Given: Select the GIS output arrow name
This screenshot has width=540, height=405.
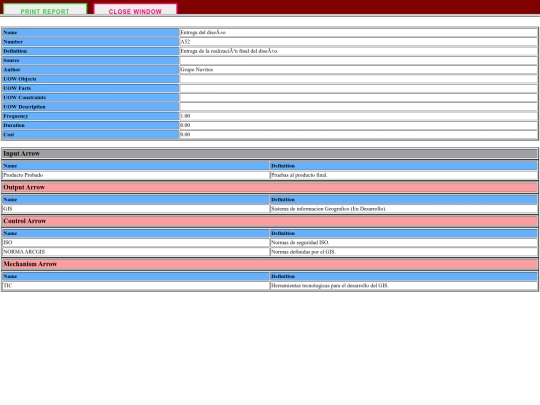Looking at the screenshot, I should click(x=8, y=209).
